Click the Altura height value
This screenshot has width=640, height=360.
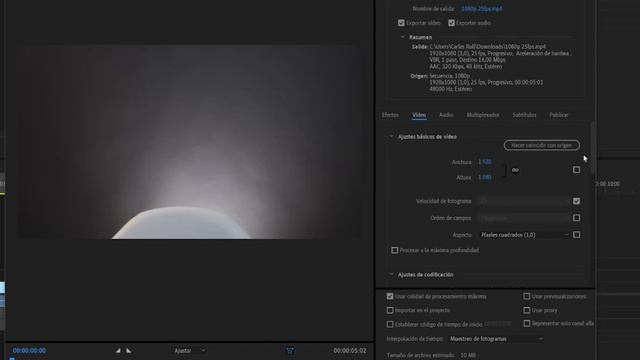click(484, 177)
